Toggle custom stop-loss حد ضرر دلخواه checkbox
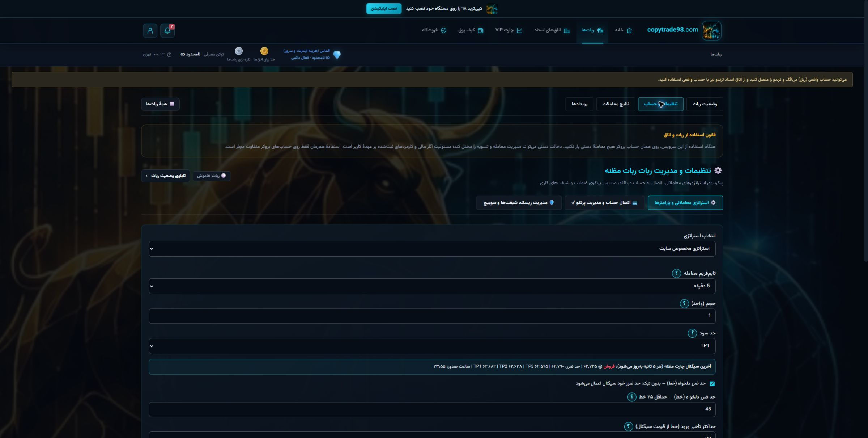 (x=712, y=384)
